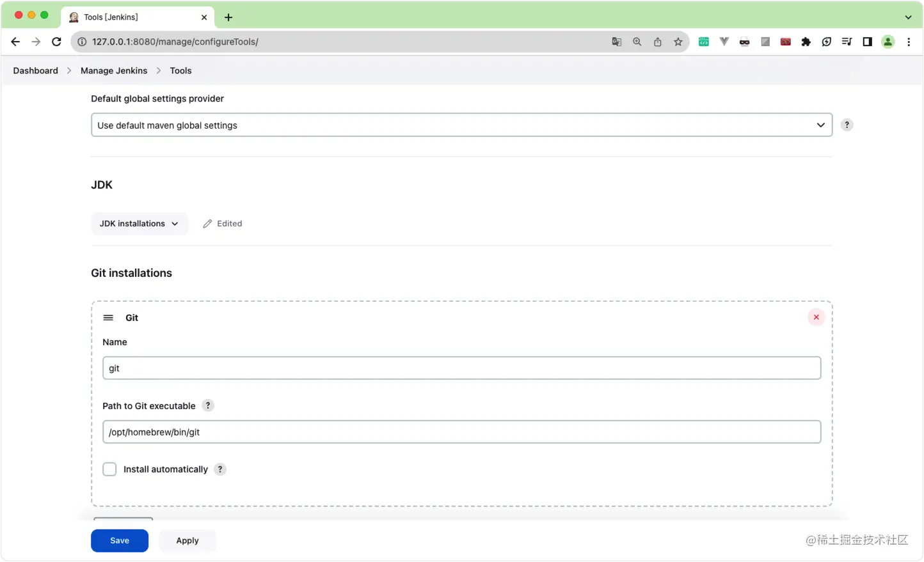Image resolution: width=924 pixels, height=562 pixels.
Task: Click the Git Name input field
Action: [461, 368]
